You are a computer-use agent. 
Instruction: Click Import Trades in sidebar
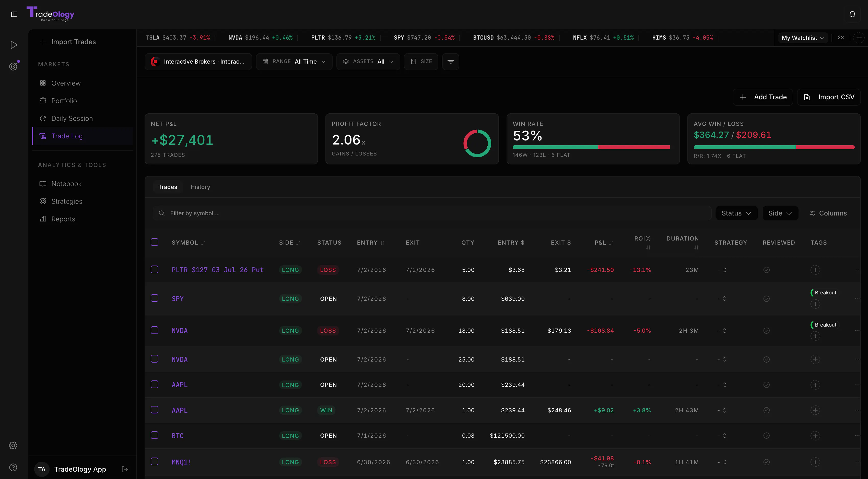point(68,42)
